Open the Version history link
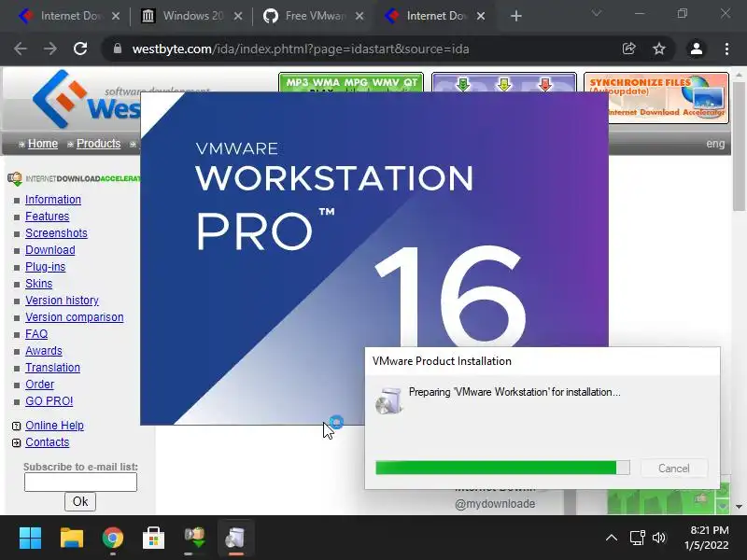Viewport: 747px width, 560px height. coord(62,300)
